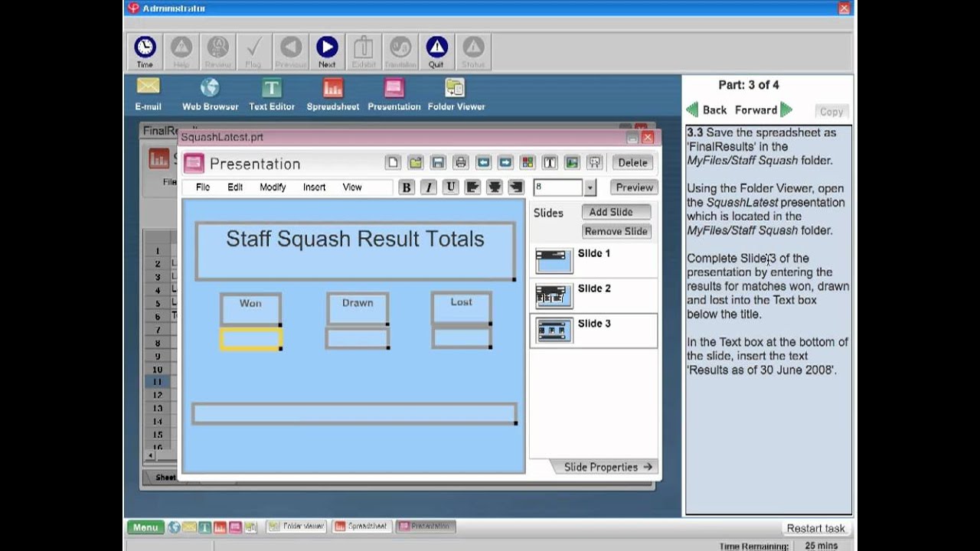Click the Preview button
Viewport: 980px width, 551px height.
[634, 187]
